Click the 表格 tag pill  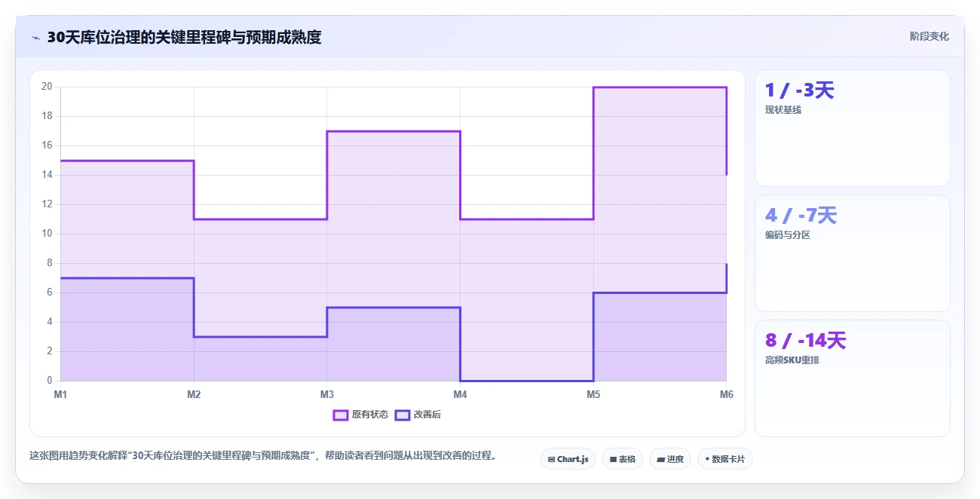pos(622,459)
